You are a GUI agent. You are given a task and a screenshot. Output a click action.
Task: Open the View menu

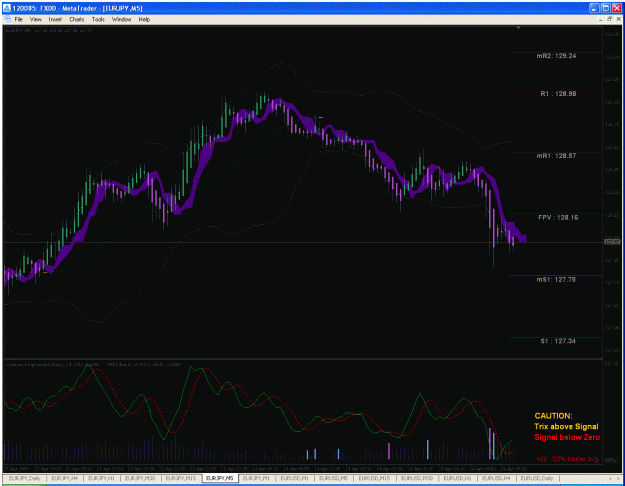coord(35,19)
